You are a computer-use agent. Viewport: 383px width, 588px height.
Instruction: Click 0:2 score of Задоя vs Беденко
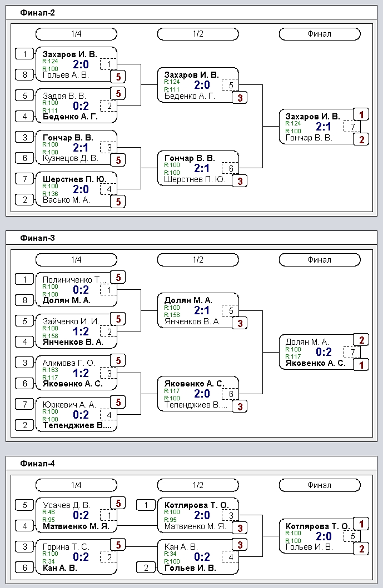tap(81, 106)
